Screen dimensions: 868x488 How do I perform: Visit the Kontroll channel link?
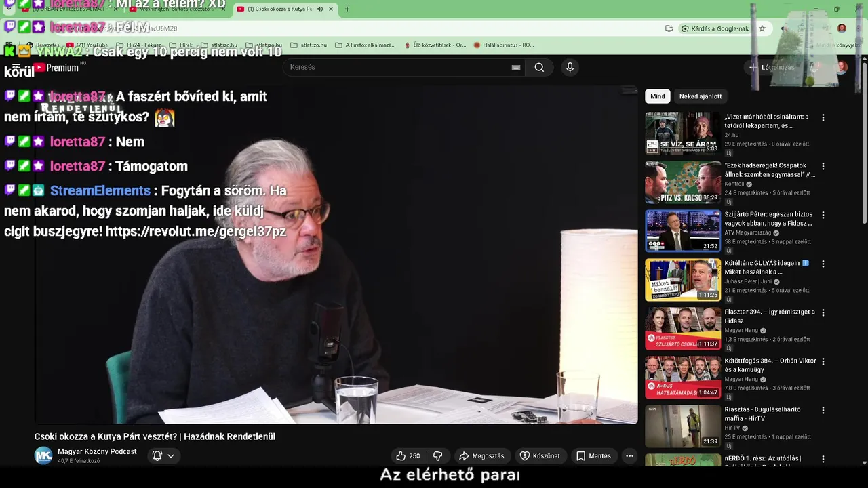point(734,184)
